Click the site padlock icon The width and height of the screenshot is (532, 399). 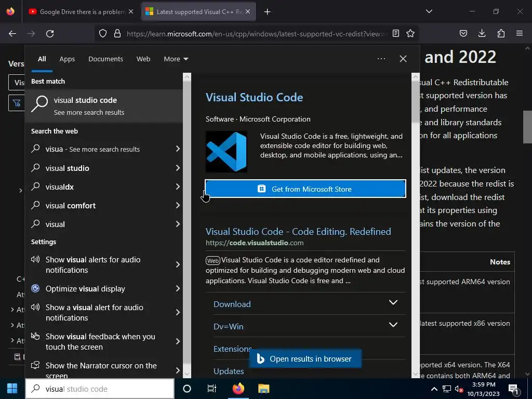pos(117,33)
